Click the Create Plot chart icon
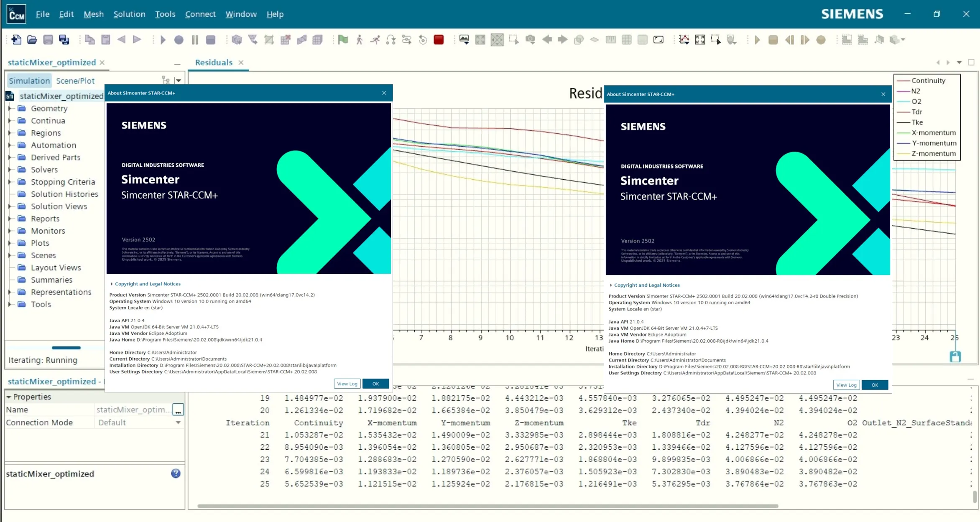Viewport: 980px width, 522px height. [x=684, y=40]
